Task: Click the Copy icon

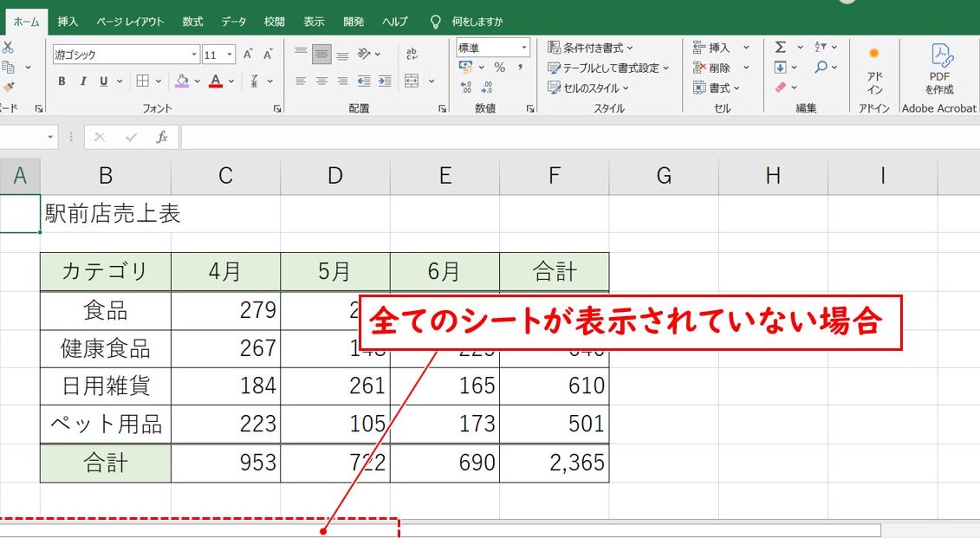Action: click(8, 67)
